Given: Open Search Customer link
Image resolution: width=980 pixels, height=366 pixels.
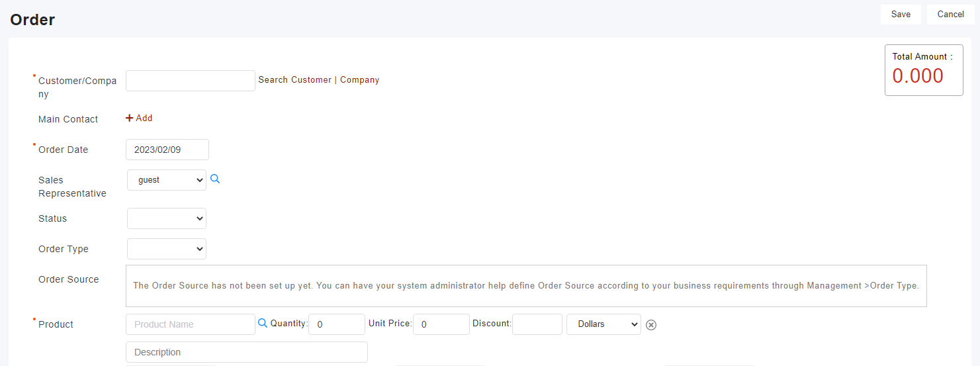Looking at the screenshot, I should [295, 79].
